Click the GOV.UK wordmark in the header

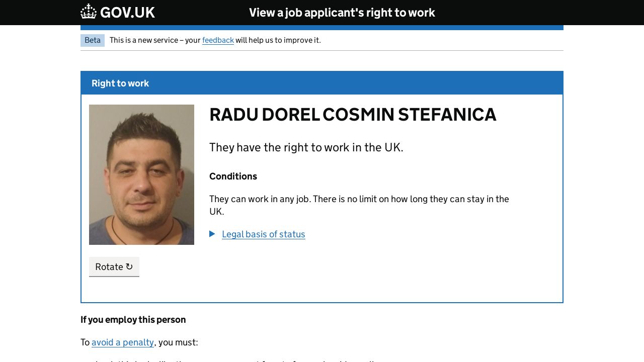(x=127, y=13)
